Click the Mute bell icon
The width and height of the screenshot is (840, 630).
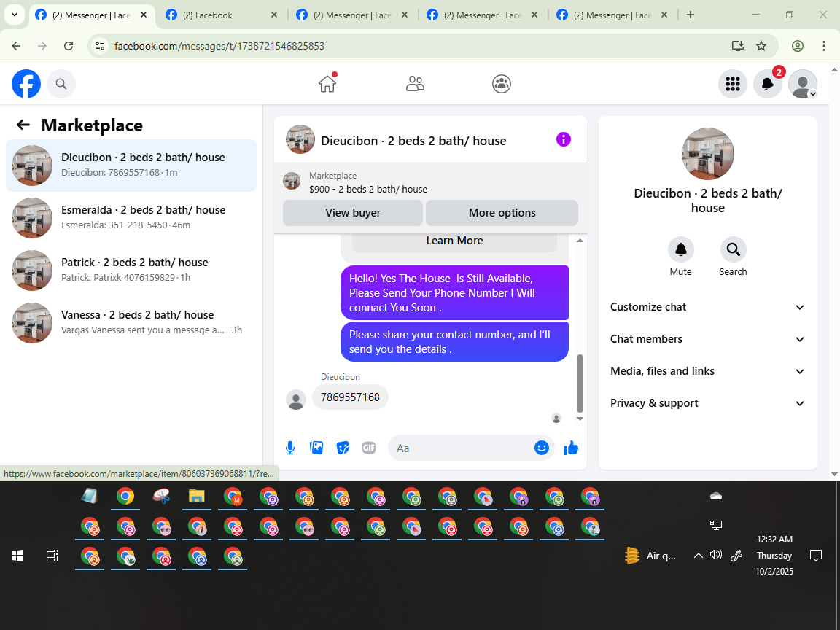pos(681,249)
